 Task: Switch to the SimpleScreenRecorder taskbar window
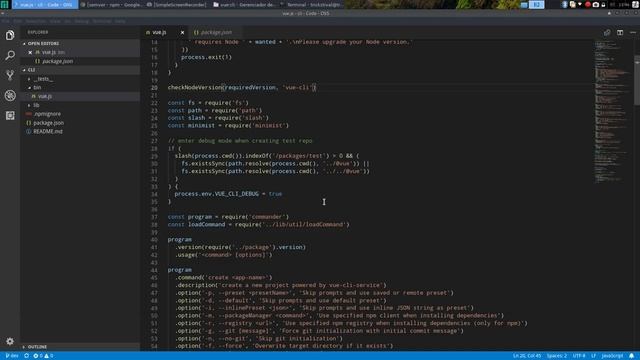[178, 4]
